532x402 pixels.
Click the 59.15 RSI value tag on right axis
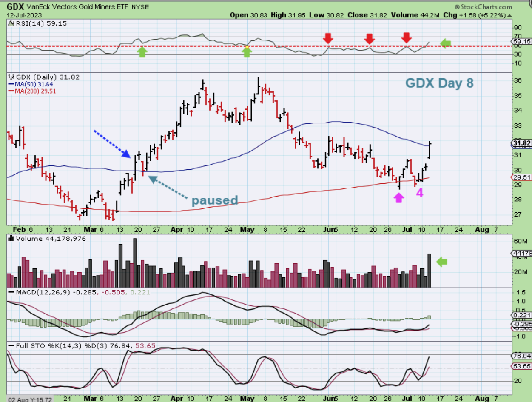coord(521,41)
